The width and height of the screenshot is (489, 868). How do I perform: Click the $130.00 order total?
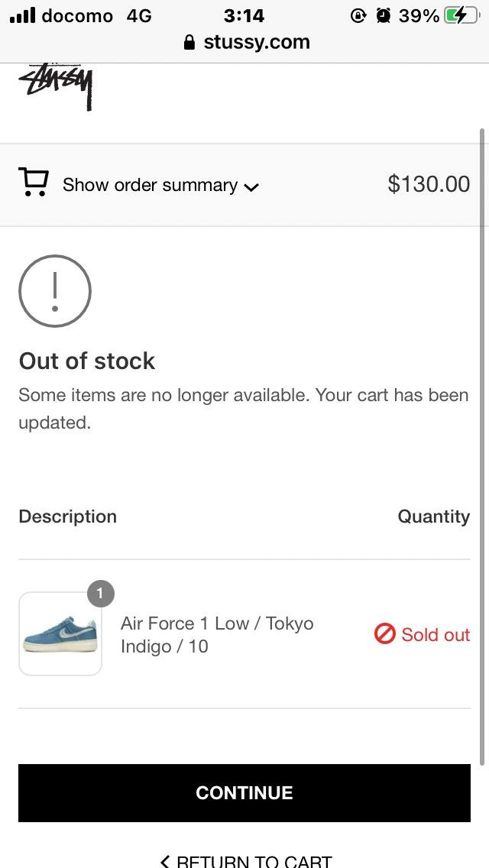429,184
